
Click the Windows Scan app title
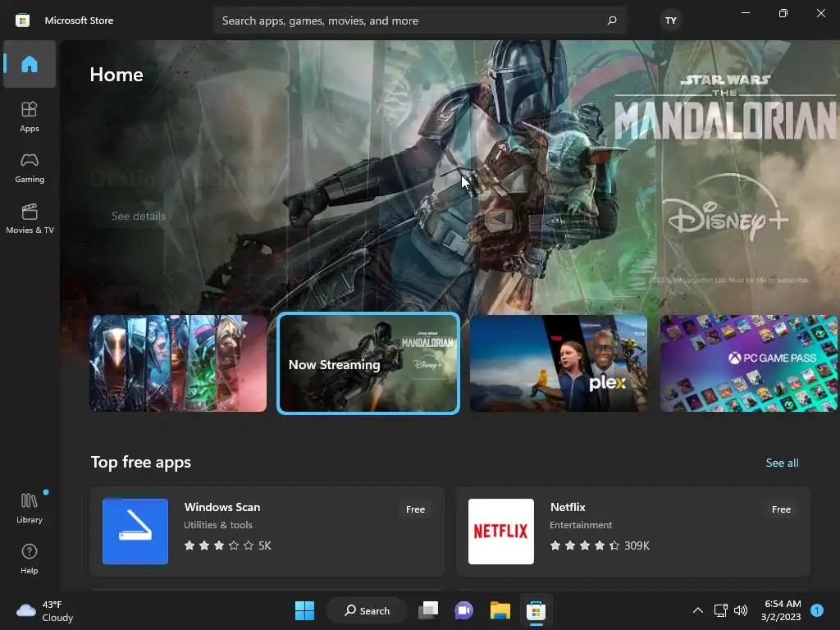click(222, 507)
